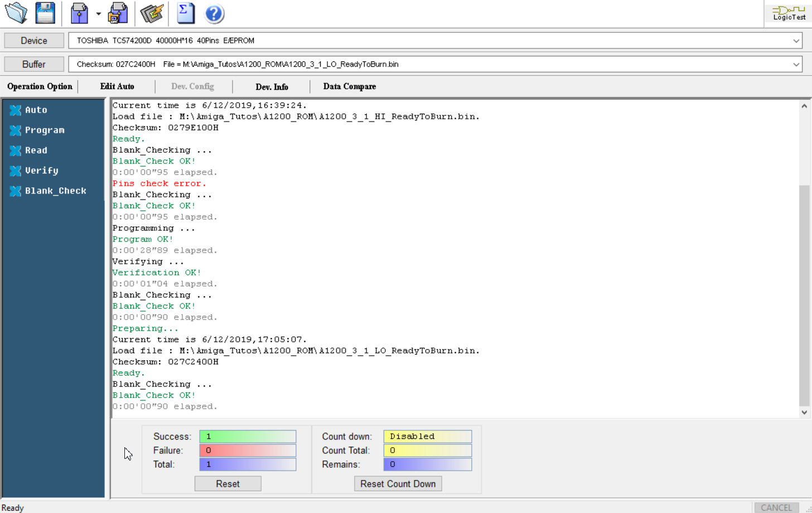Image resolution: width=812 pixels, height=513 pixels.
Task: Switch to the Operation Option tab
Action: coord(40,86)
